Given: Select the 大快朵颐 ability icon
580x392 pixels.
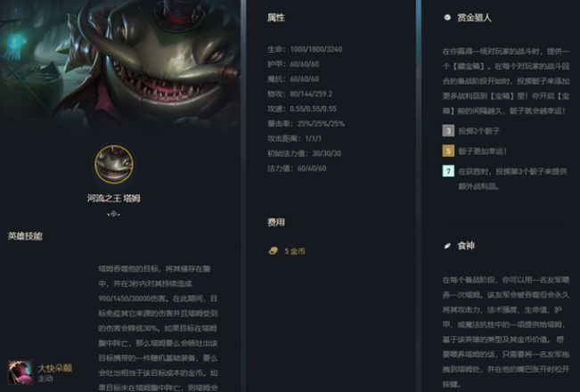Looking at the screenshot, I should click(20, 372).
